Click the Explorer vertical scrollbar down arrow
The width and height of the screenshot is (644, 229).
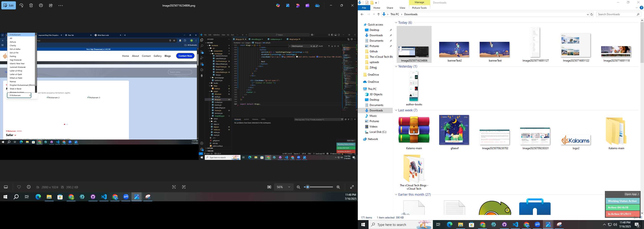tap(642, 213)
